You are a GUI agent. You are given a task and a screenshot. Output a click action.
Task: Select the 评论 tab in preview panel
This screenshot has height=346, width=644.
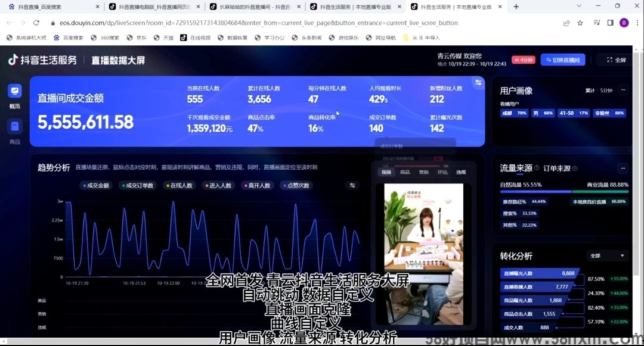click(x=442, y=172)
